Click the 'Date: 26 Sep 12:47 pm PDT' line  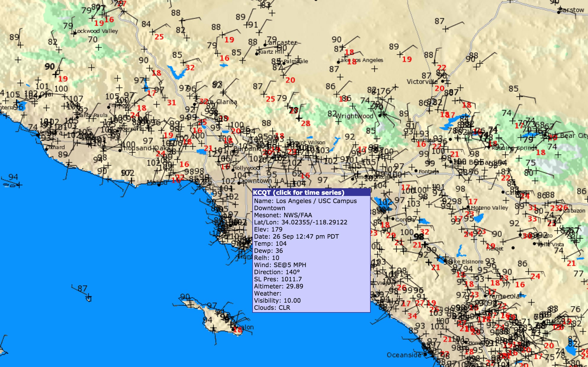[x=296, y=237]
